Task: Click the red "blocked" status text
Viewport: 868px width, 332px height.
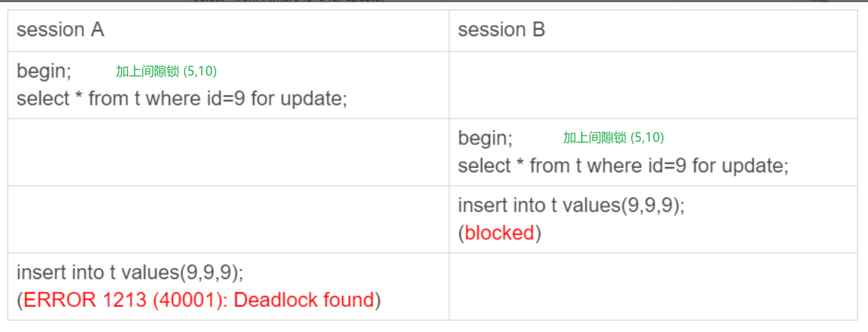Action: 499,233
